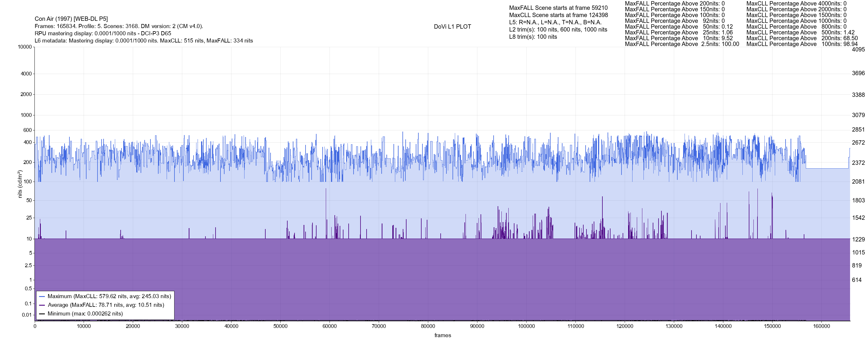Click the 100000 tick on frames axis
The height and width of the screenshot is (347, 868).
[x=526, y=326]
